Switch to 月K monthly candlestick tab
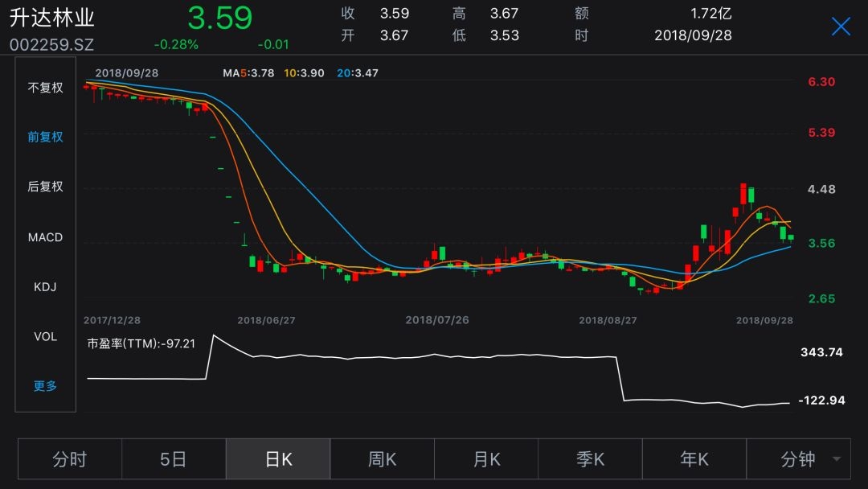This screenshot has width=868, height=489. 486,459
